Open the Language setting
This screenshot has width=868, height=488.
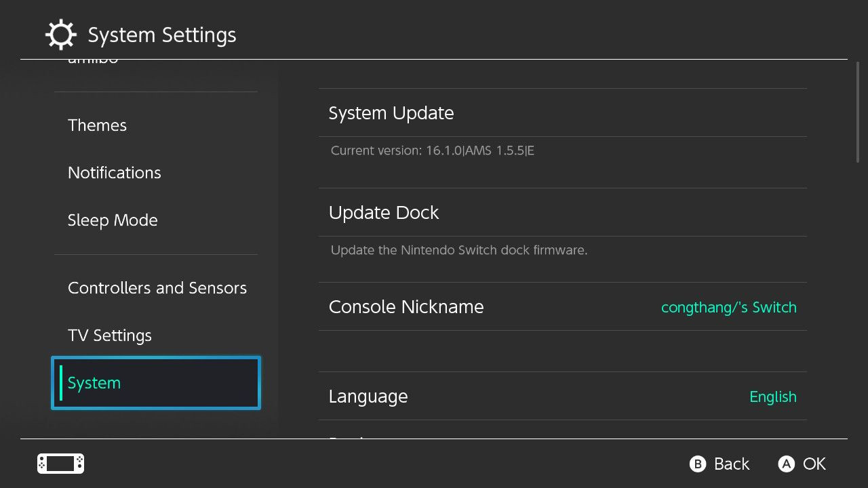click(368, 396)
